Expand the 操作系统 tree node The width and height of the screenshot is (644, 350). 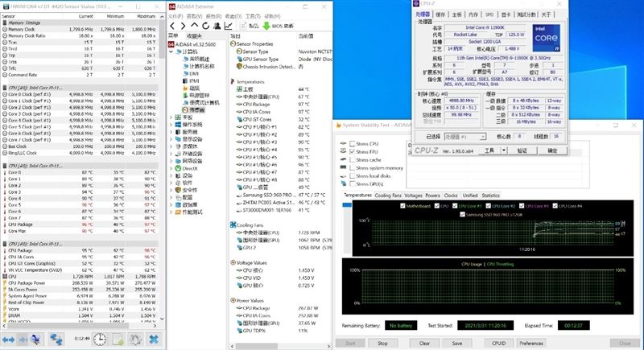[171, 125]
